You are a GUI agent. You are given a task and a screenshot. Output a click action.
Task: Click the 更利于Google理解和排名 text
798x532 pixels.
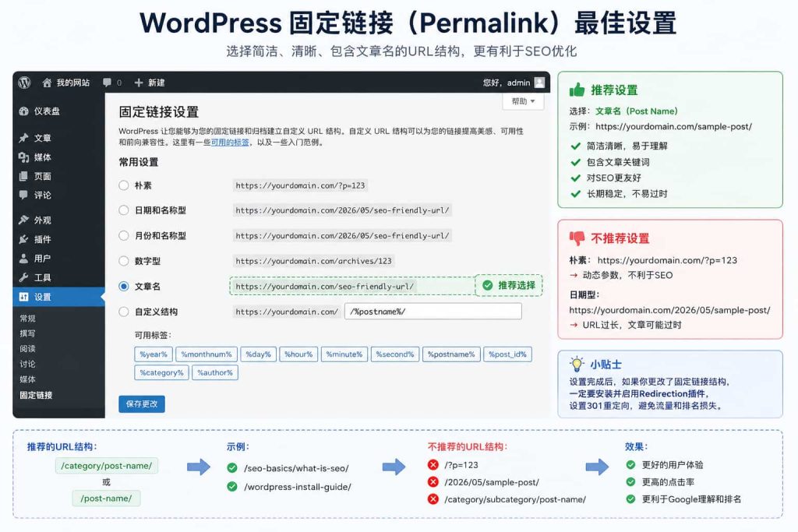tap(692, 499)
